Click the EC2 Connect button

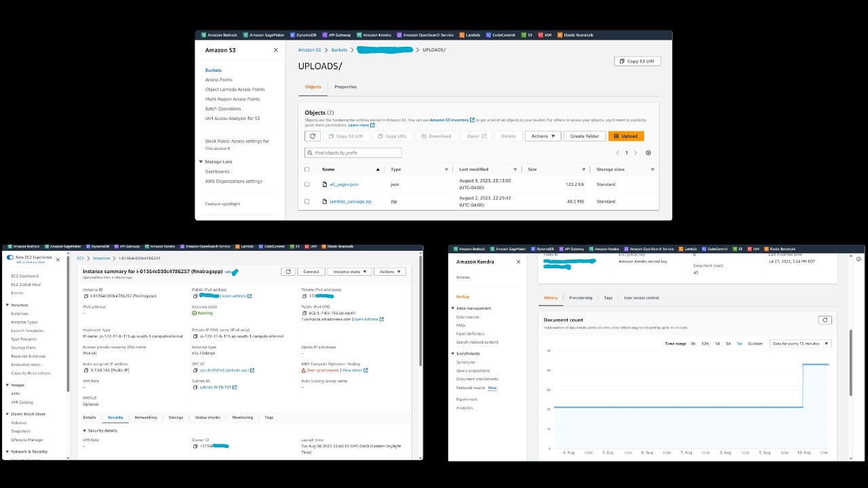coord(311,271)
